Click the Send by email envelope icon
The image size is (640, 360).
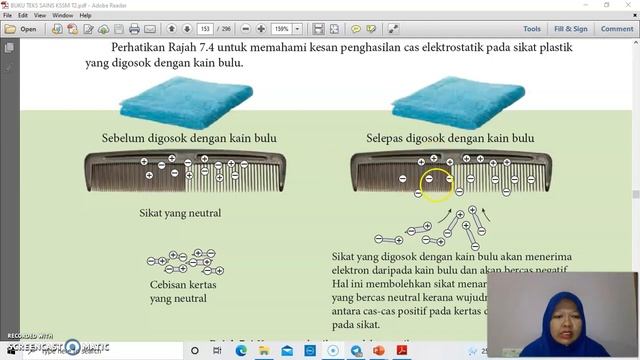click(x=150, y=29)
